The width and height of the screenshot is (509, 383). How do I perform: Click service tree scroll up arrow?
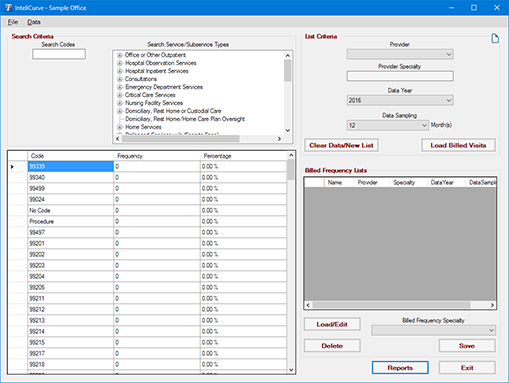click(288, 55)
